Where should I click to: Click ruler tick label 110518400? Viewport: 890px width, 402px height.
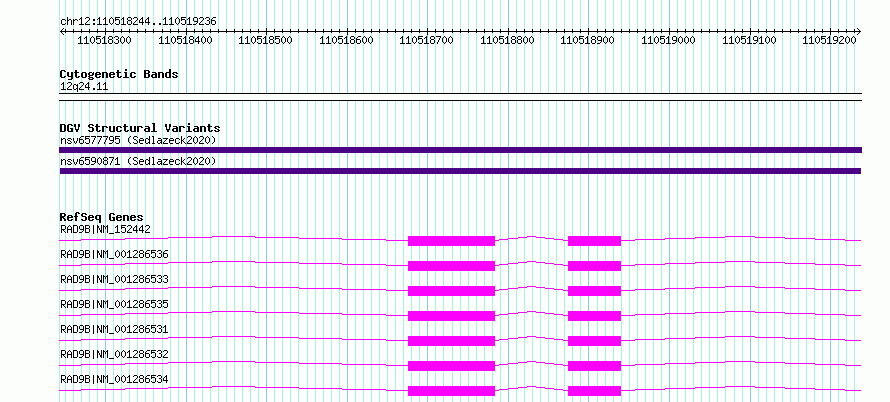(185, 40)
